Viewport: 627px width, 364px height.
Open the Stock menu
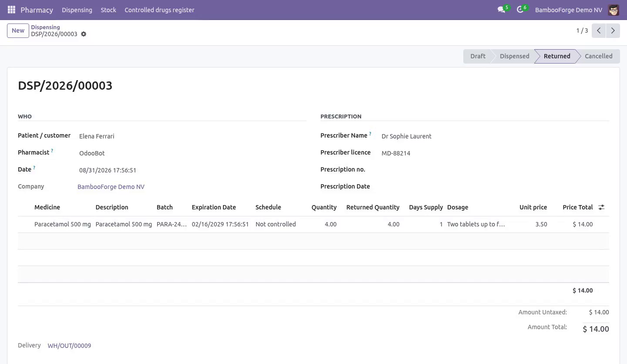(x=108, y=10)
